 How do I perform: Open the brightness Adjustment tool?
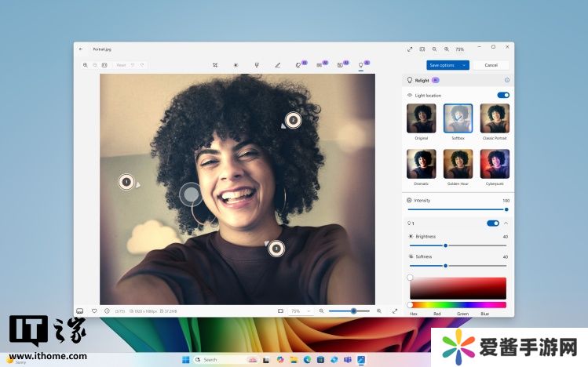(236, 65)
